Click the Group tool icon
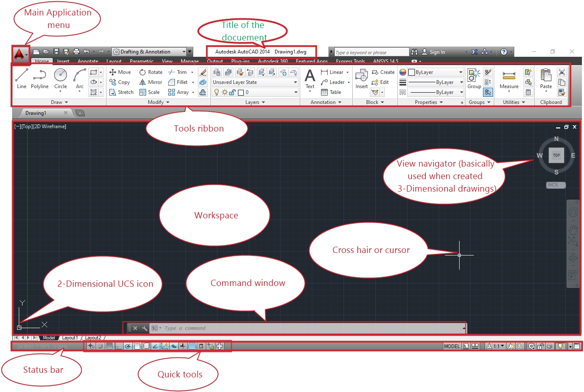The image size is (584, 392). [474, 79]
